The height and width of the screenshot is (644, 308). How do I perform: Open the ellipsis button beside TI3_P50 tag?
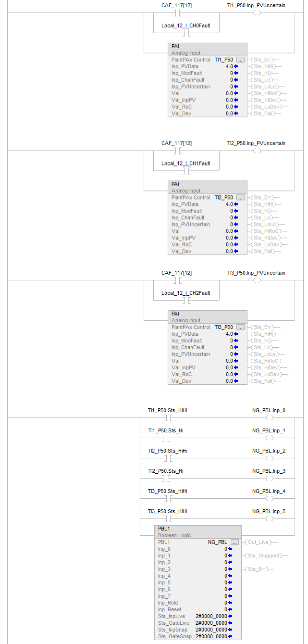(x=241, y=327)
